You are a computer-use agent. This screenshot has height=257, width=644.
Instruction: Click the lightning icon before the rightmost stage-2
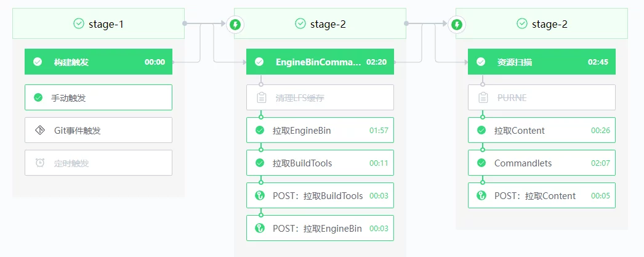click(457, 25)
